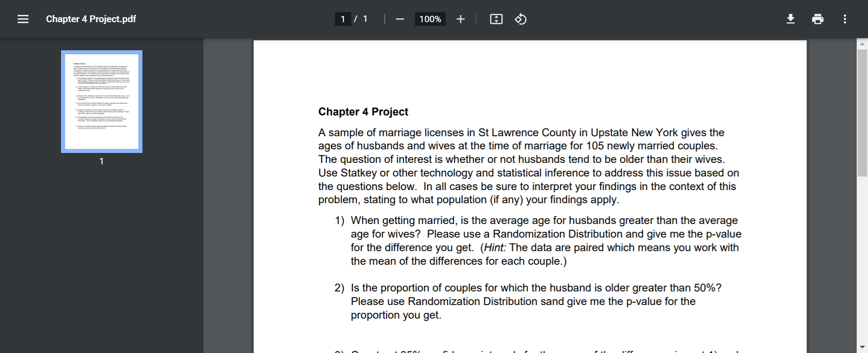Click the Chapter 4 Project.pdf title
Image resolution: width=868 pixels, height=353 pixels.
(x=91, y=19)
